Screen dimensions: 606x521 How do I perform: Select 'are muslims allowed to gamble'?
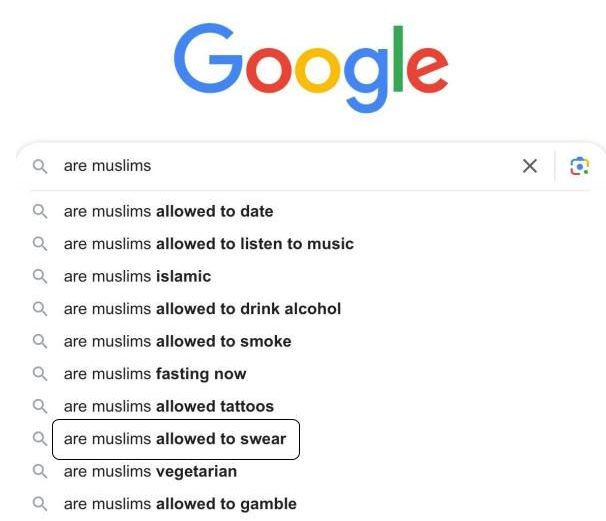pyautogui.click(x=180, y=504)
